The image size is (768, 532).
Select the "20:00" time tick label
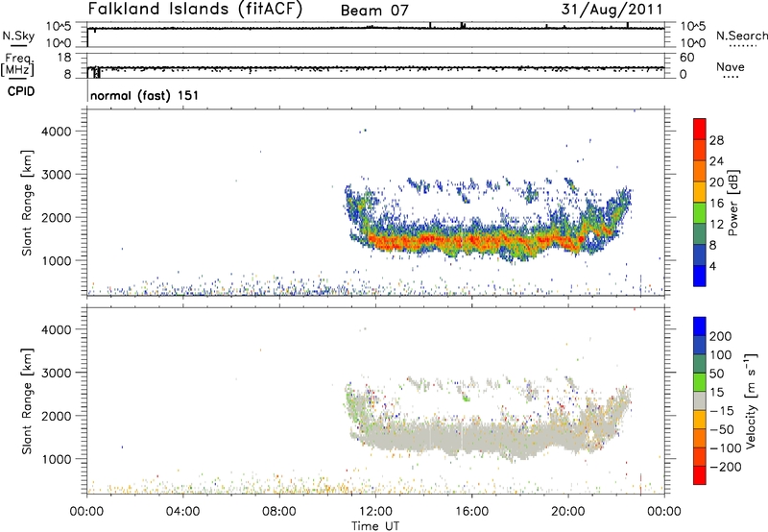pos(567,512)
